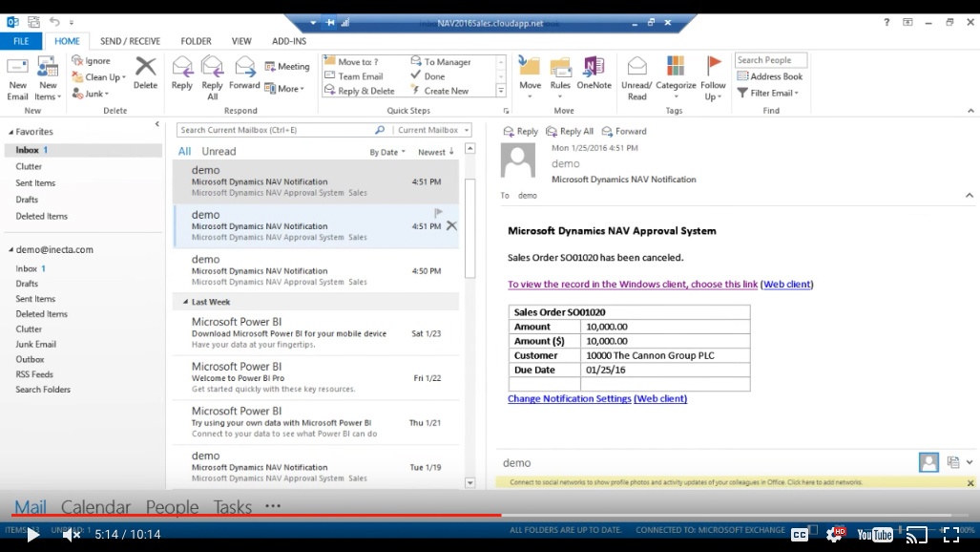Run Team Email quick step
Viewport: 980px width, 552px height.
[x=353, y=75]
